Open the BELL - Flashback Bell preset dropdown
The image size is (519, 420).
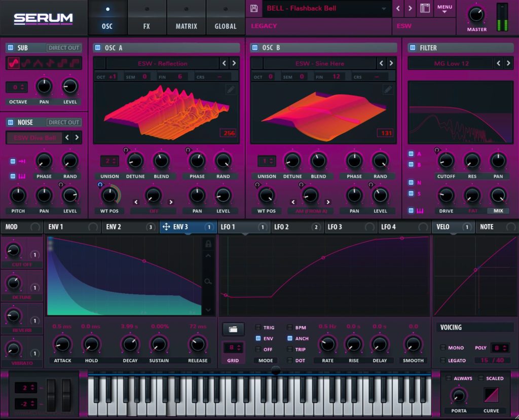coord(326,9)
